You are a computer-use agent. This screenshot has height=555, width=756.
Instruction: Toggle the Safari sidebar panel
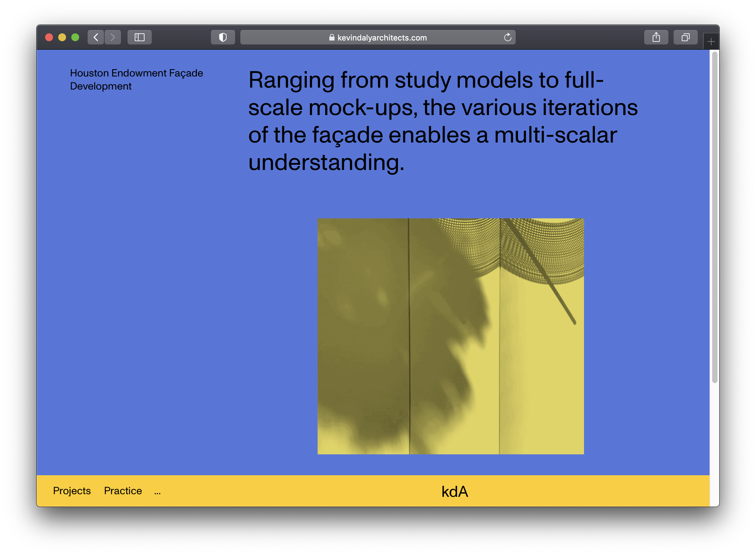point(139,37)
